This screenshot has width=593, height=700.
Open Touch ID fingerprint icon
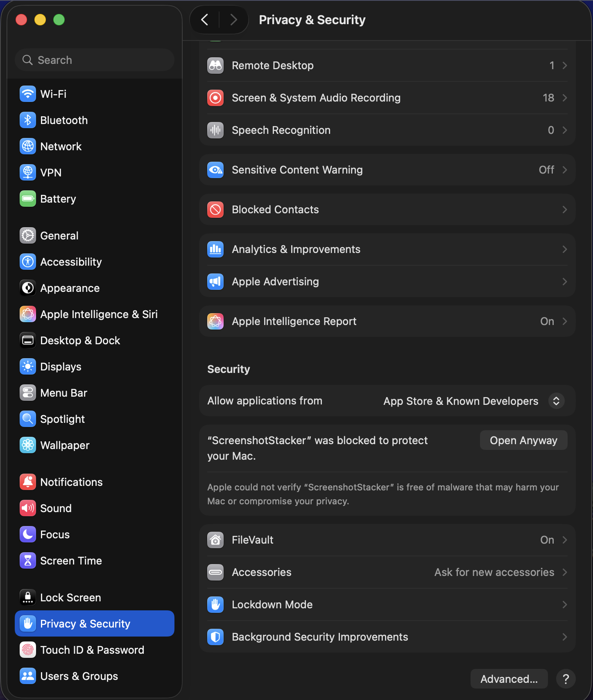click(28, 650)
